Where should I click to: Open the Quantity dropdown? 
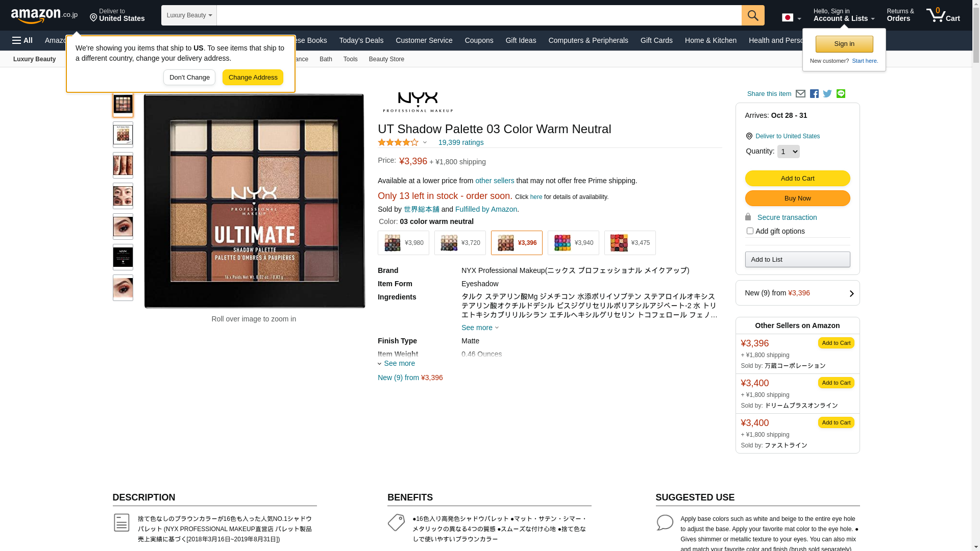788,152
